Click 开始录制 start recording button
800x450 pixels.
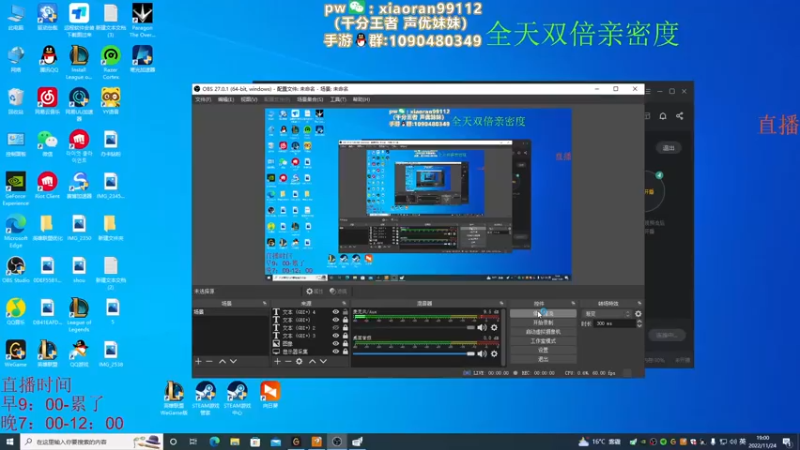tap(543, 323)
